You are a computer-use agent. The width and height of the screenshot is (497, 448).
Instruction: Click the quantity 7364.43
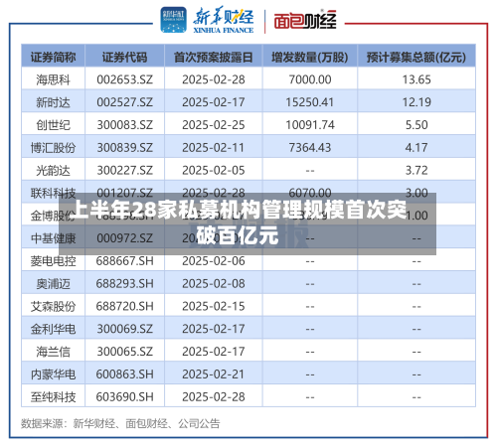(x=310, y=148)
